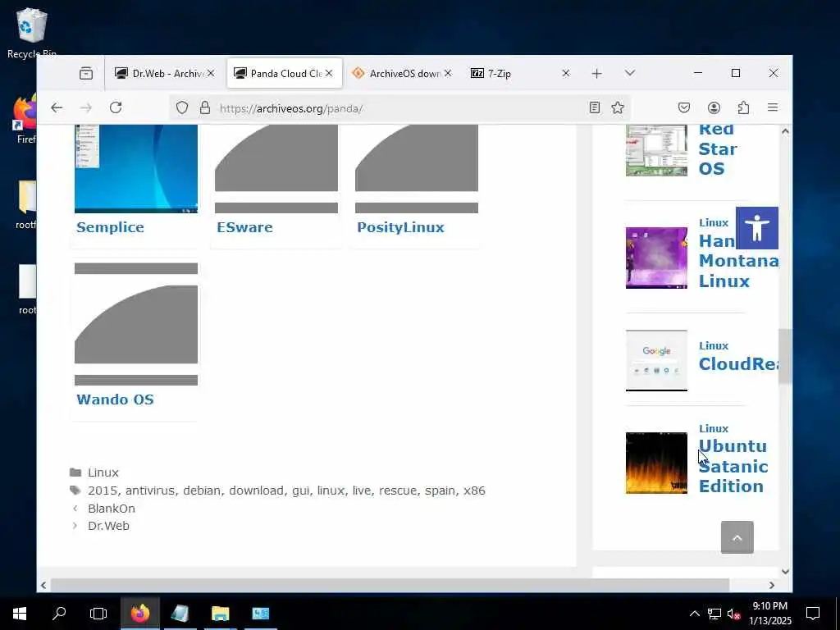Open the PosityLinux link
Image resolution: width=840 pixels, height=630 pixels.
point(400,227)
